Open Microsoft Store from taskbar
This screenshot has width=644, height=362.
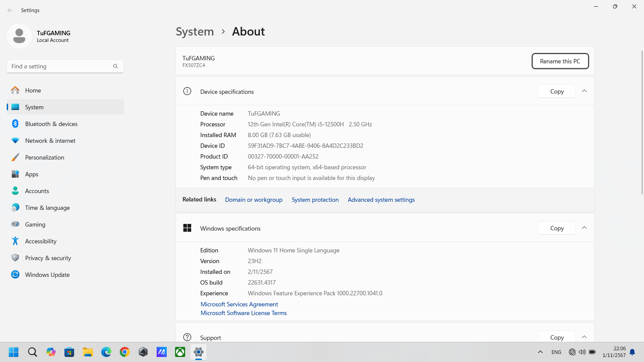point(69,352)
